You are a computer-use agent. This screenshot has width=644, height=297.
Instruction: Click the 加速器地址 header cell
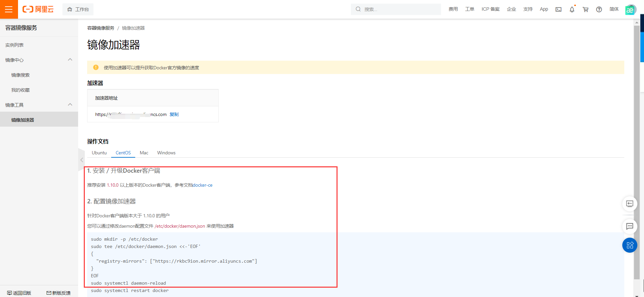tap(153, 98)
